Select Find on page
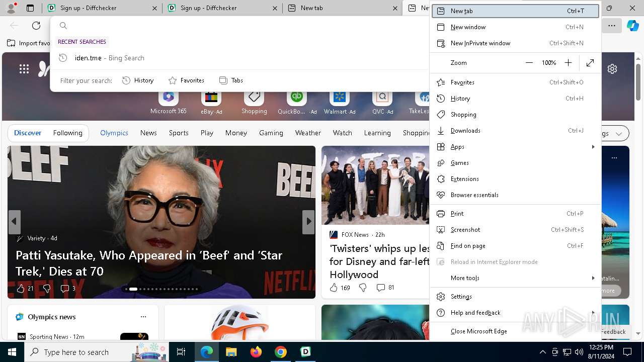The height and width of the screenshot is (362, 644). 516,246
